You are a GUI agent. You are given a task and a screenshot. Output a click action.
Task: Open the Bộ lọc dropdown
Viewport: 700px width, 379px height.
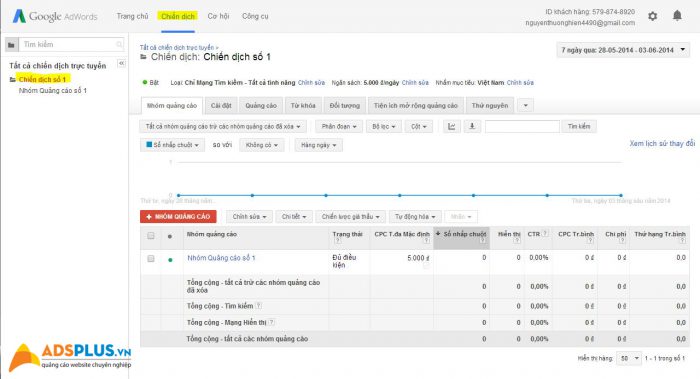[384, 127]
